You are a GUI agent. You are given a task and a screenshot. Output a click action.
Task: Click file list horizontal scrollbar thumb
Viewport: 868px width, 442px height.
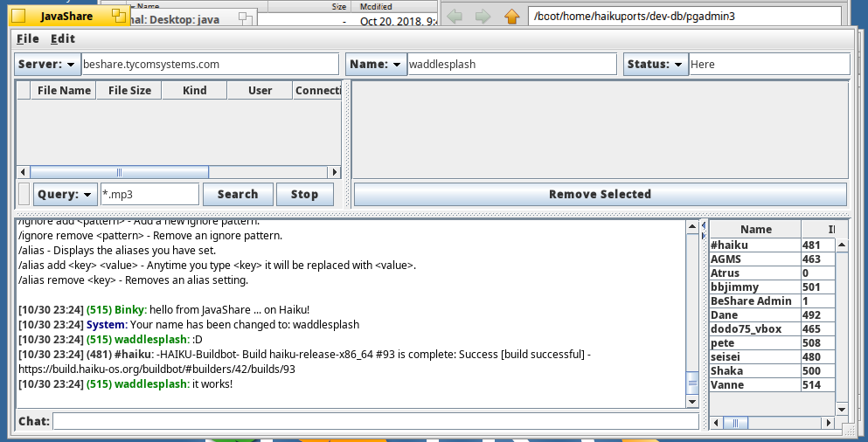(x=119, y=172)
